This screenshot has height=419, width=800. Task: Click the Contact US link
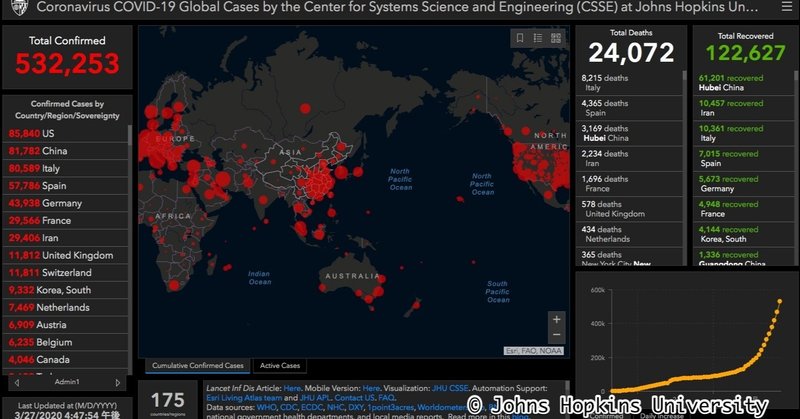[354, 398]
